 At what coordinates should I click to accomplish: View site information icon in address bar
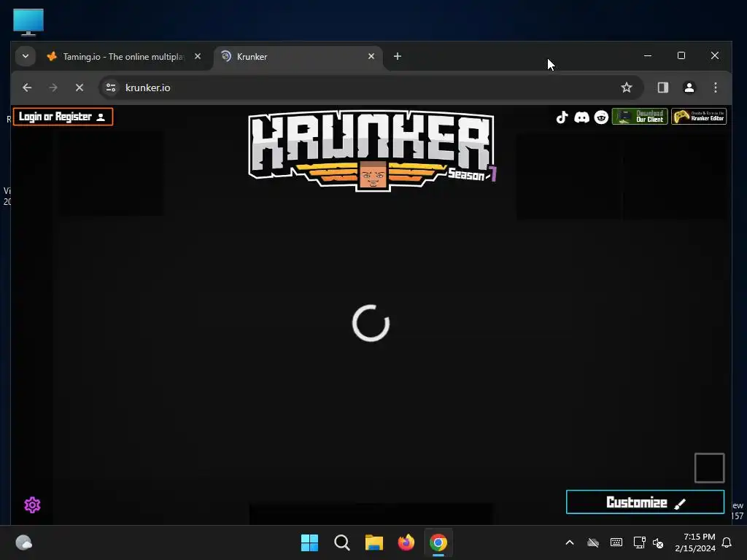pos(111,87)
